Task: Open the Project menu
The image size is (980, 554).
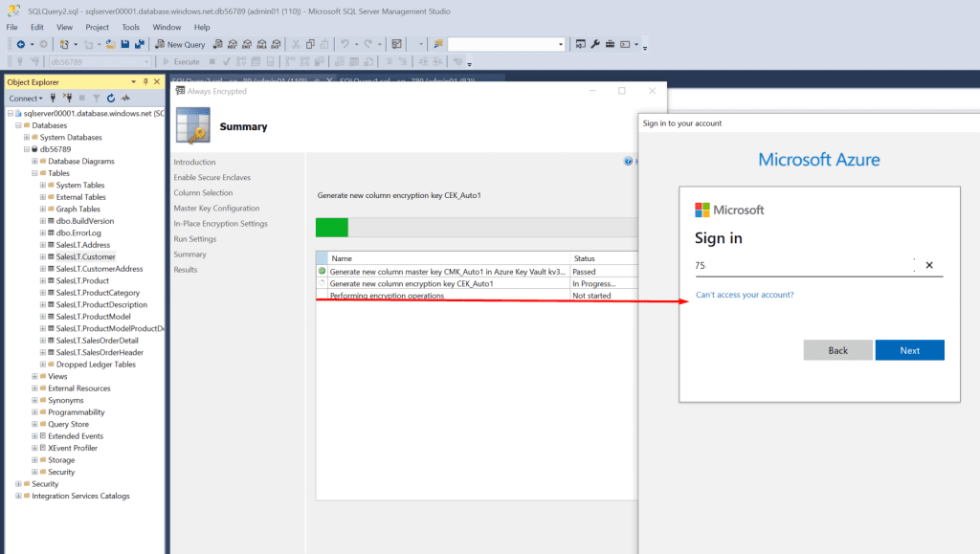Action: (x=97, y=28)
